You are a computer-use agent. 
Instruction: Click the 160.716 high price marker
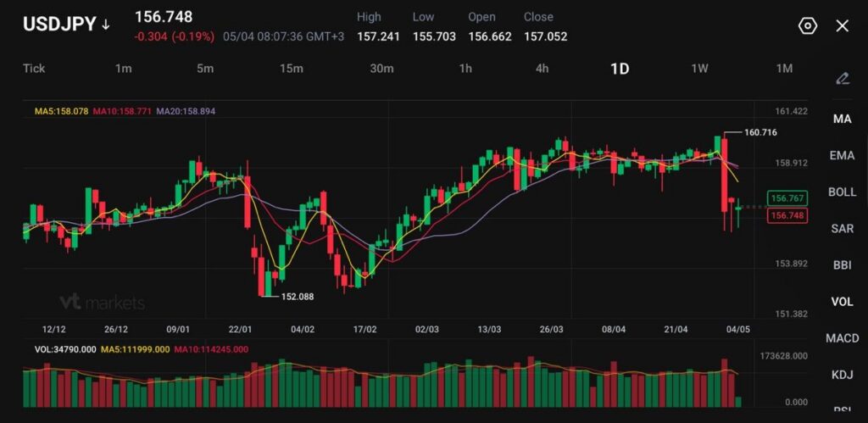click(760, 132)
